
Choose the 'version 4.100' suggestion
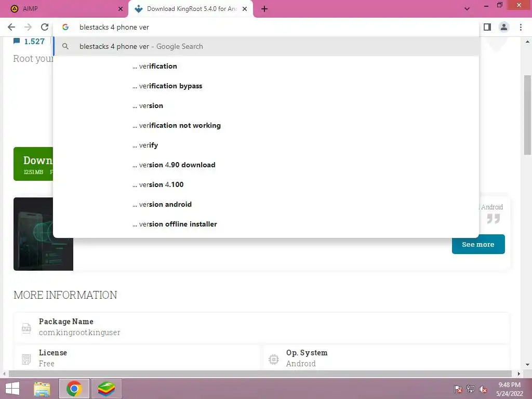click(x=266, y=184)
